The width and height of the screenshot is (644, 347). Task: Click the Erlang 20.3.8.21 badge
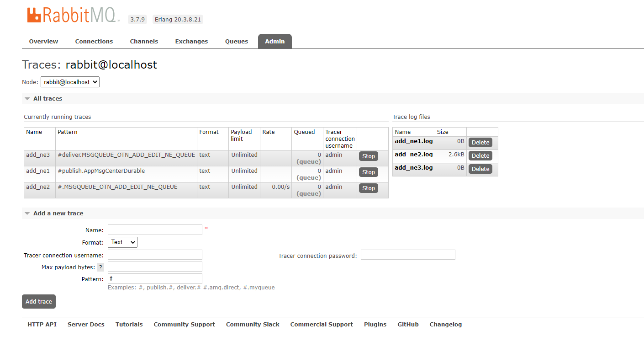[178, 20]
